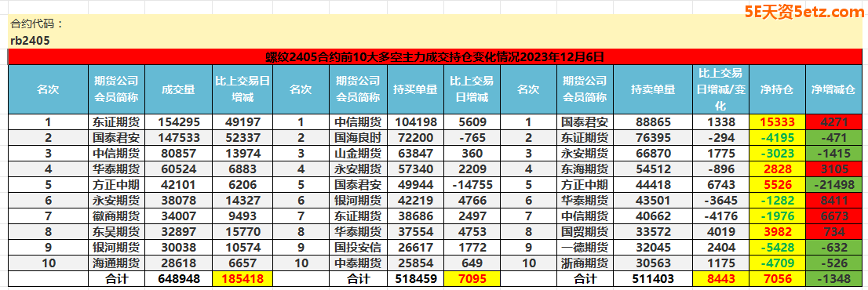Click the 国贸期货 company cell
Screen dimensions: 868x290
585,231
